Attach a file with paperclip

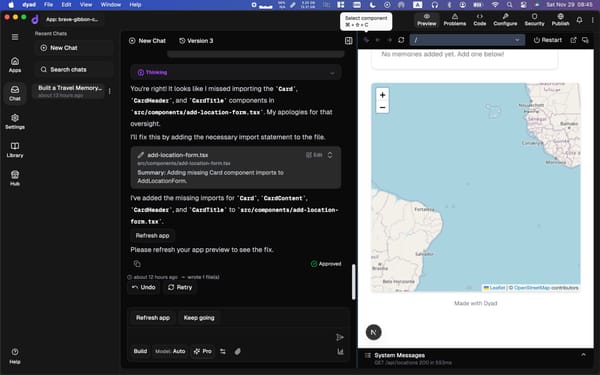tap(237, 352)
